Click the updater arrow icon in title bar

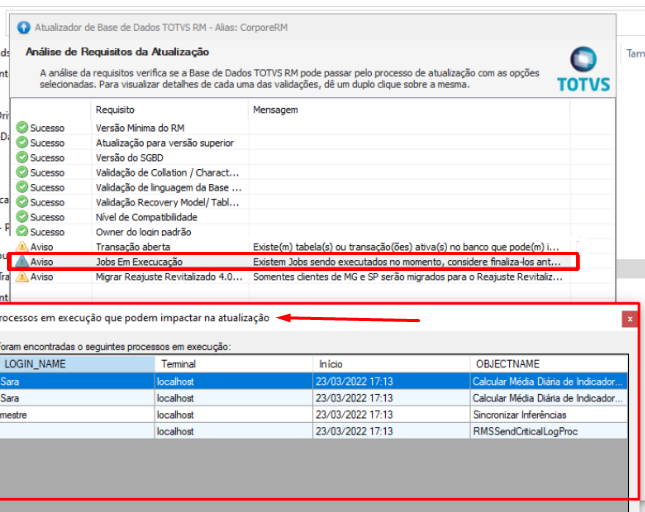point(23,28)
